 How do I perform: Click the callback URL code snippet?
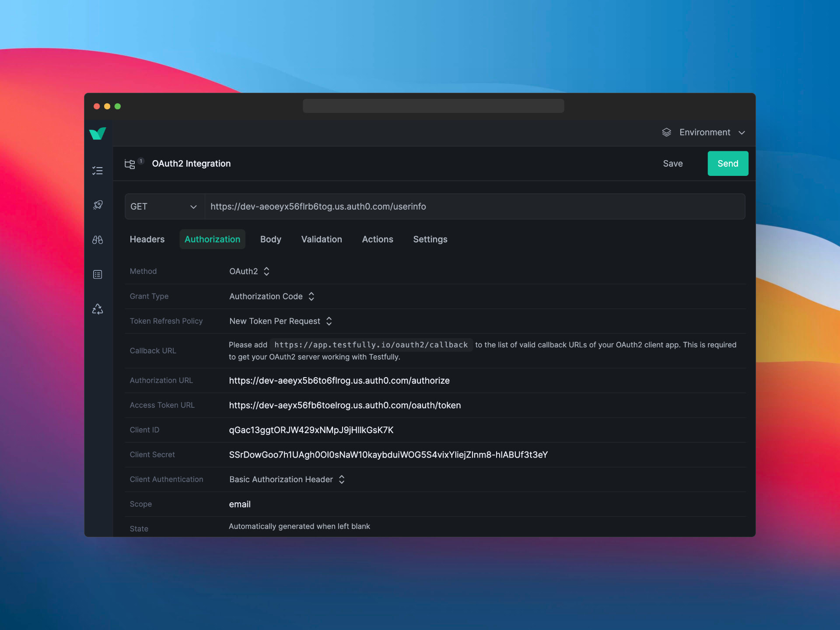pyautogui.click(x=371, y=345)
